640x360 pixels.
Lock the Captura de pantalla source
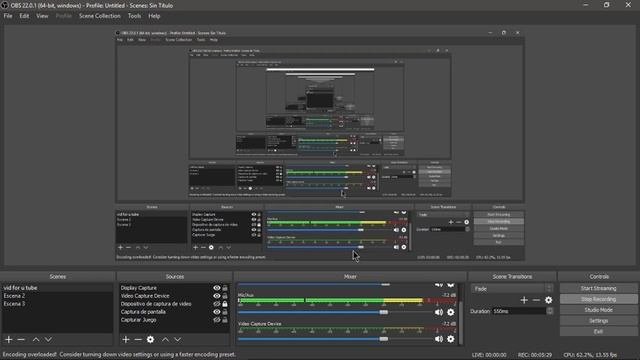point(225,312)
